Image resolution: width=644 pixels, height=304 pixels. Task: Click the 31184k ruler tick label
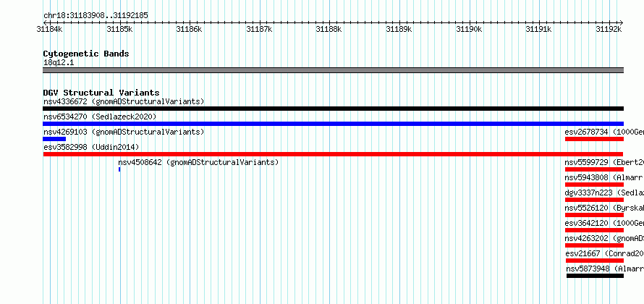(x=49, y=29)
